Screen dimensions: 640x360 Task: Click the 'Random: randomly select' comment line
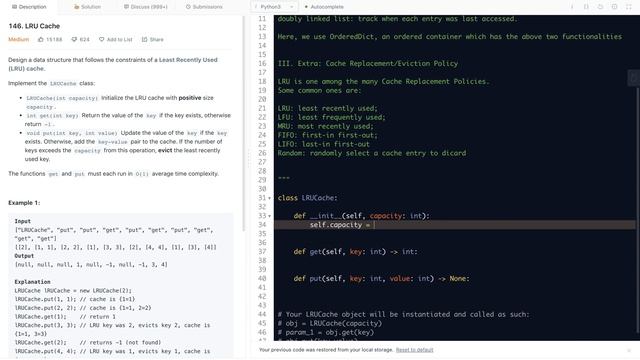[372, 153]
